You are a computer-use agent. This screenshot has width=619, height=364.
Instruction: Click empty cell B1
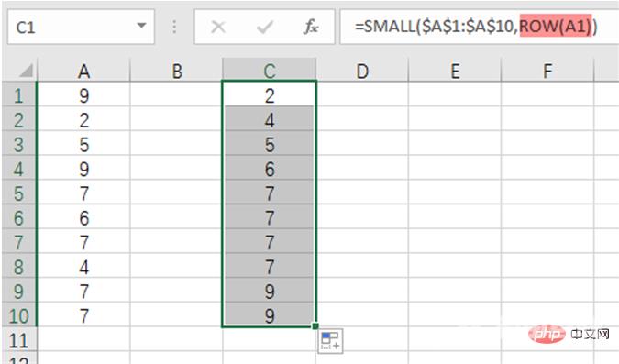[176, 94]
